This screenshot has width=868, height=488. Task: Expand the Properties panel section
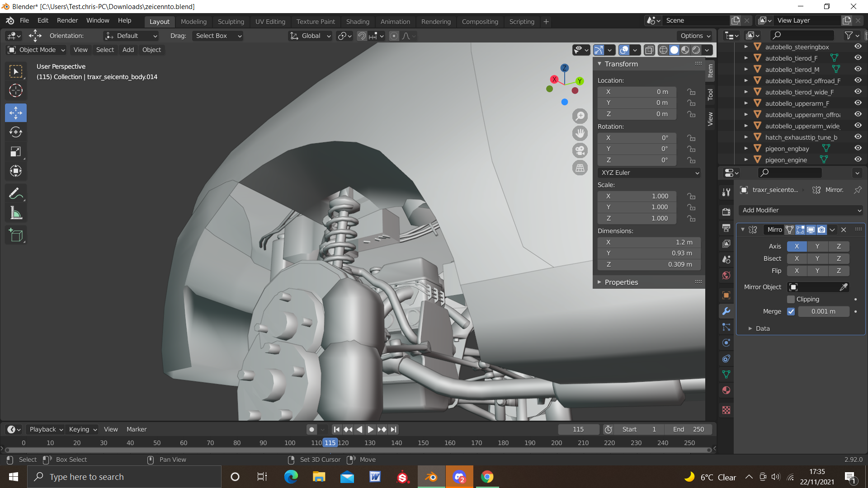click(x=621, y=282)
